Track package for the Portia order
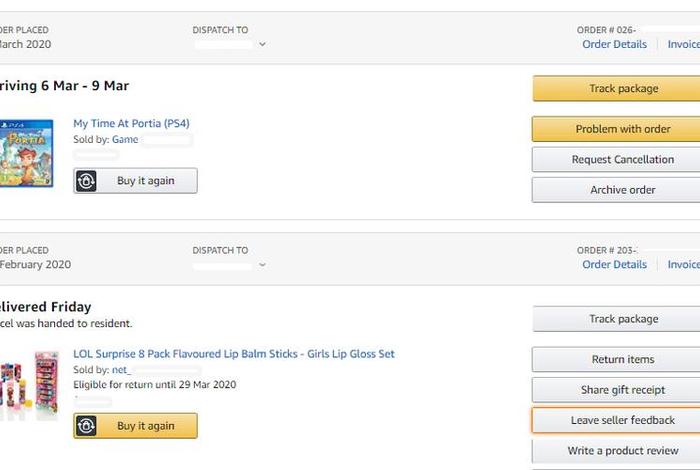 pos(623,89)
